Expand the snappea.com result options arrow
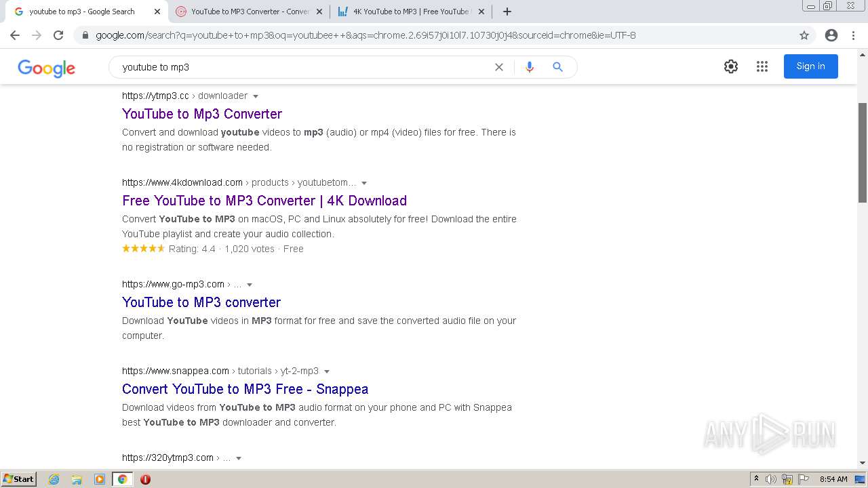868x488 pixels. [x=327, y=371]
